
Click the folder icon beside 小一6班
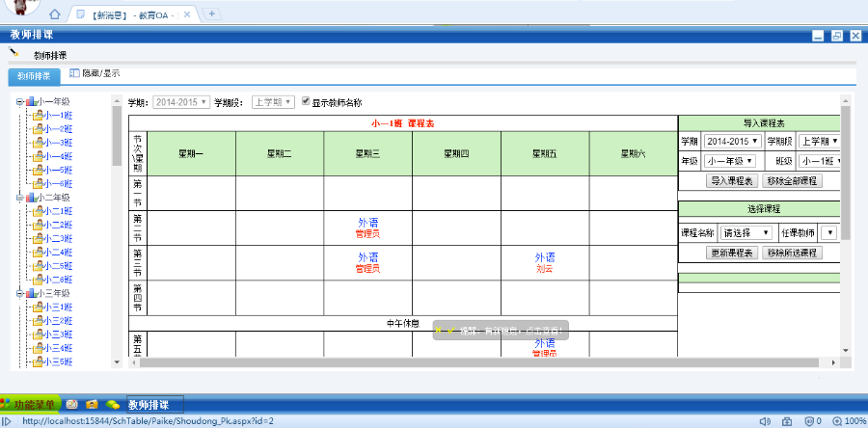point(38,183)
